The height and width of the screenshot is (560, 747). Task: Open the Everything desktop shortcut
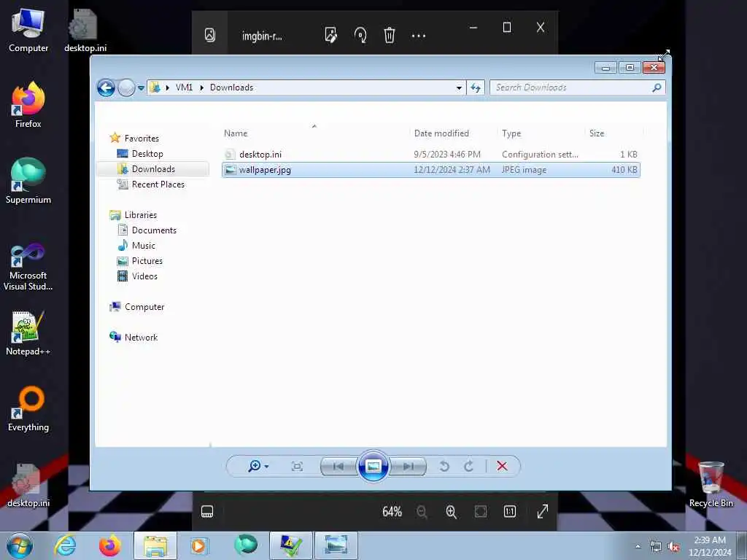28,409
